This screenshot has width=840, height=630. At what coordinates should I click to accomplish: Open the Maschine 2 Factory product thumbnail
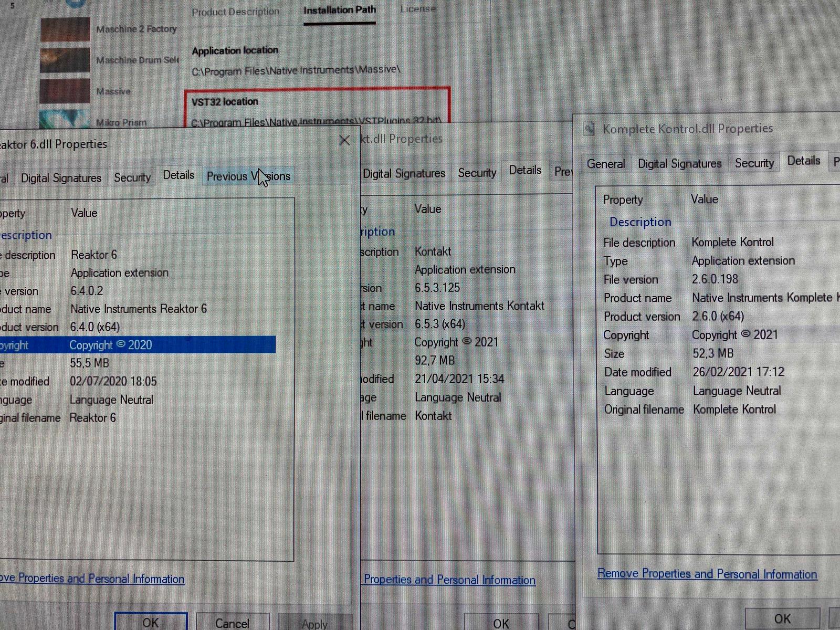65,29
